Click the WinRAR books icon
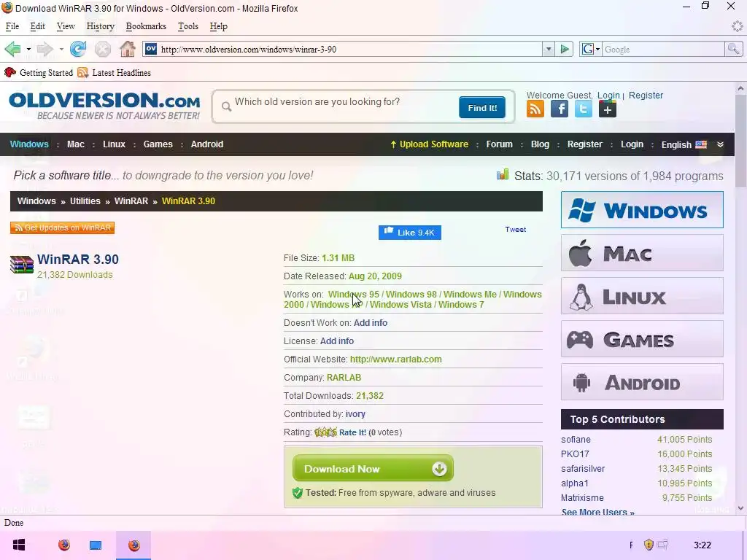The image size is (747, 560). click(x=22, y=264)
